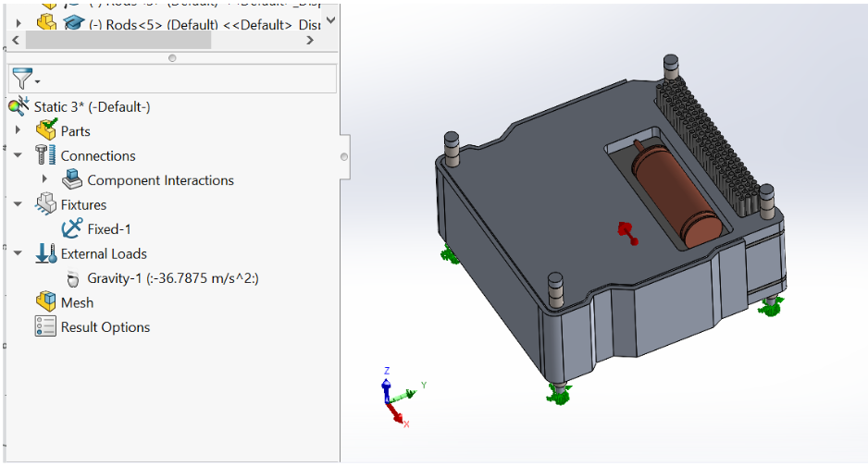Click the right green fixture symbol
868x466 pixels.
coord(770,306)
